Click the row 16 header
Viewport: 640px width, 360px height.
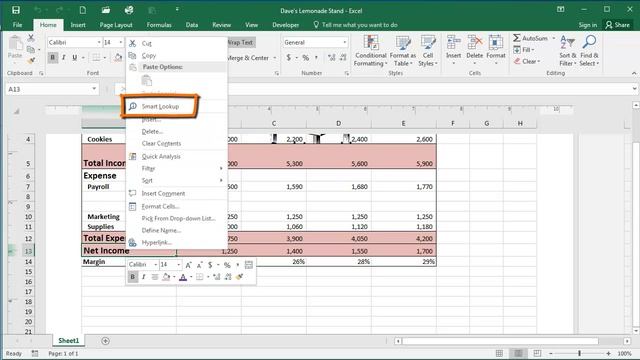coord(28,282)
